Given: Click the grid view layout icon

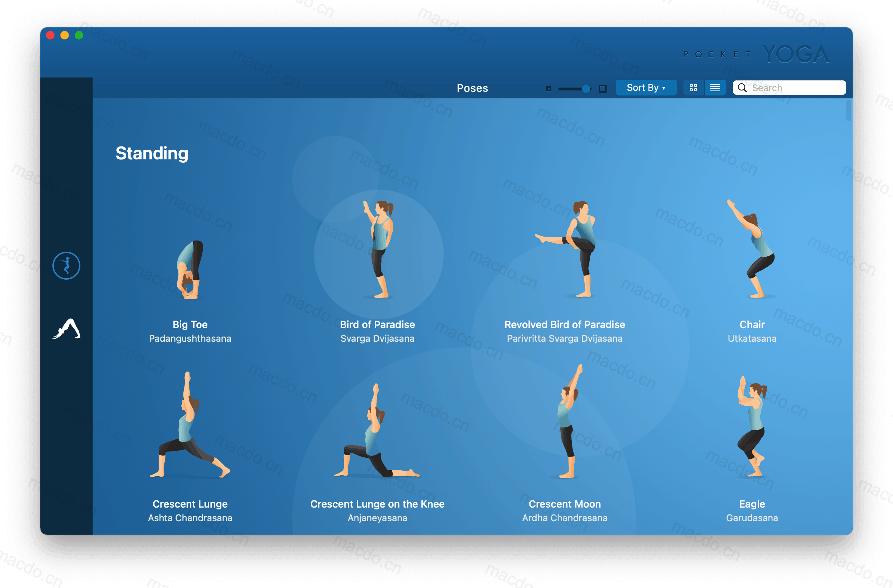Looking at the screenshot, I should 693,87.
